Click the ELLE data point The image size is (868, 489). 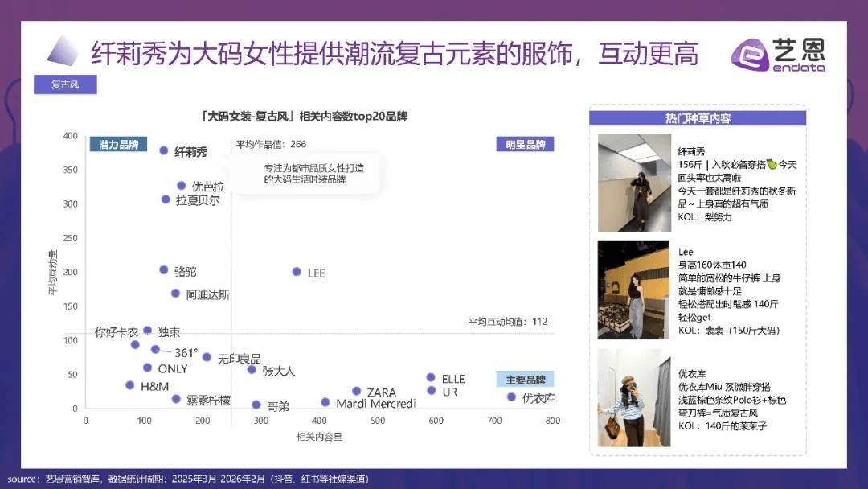coord(431,377)
